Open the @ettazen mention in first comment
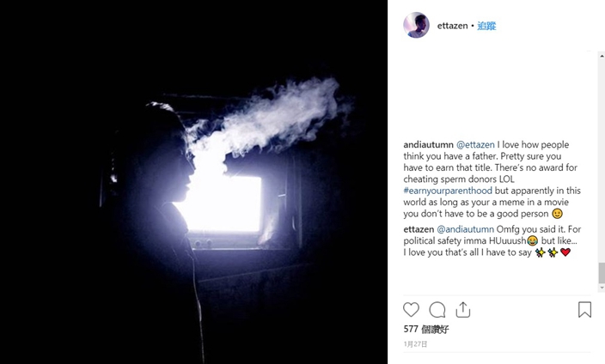The width and height of the screenshot is (605, 364). [x=475, y=144]
